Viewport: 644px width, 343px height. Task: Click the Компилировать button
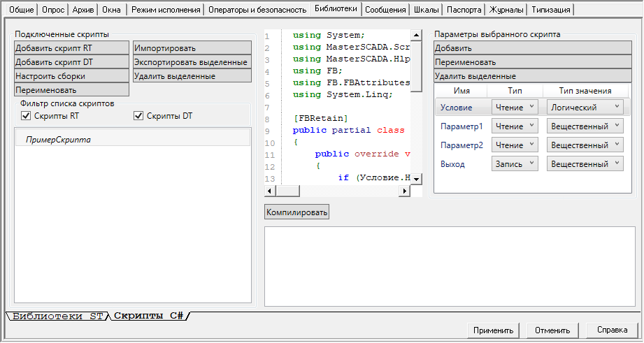(x=296, y=212)
